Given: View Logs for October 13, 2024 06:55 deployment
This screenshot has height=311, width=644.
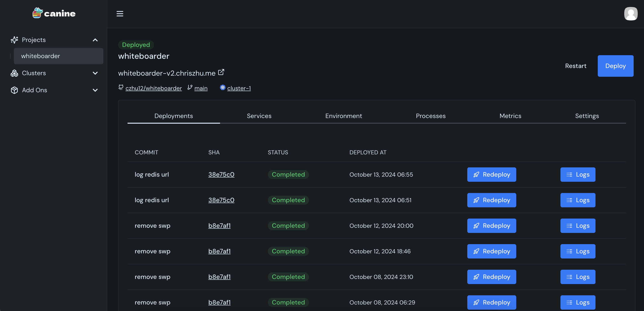Looking at the screenshot, I should 578,175.
